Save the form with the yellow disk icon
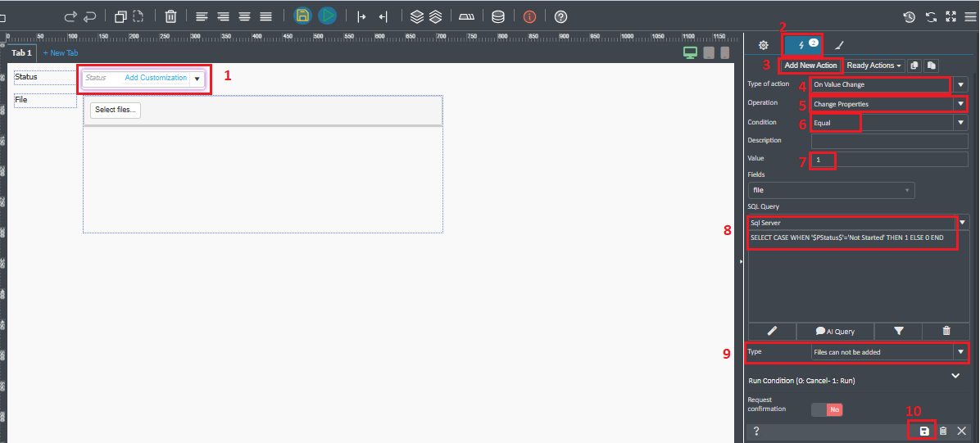Viewport: 980px width, 443px height. click(x=302, y=16)
